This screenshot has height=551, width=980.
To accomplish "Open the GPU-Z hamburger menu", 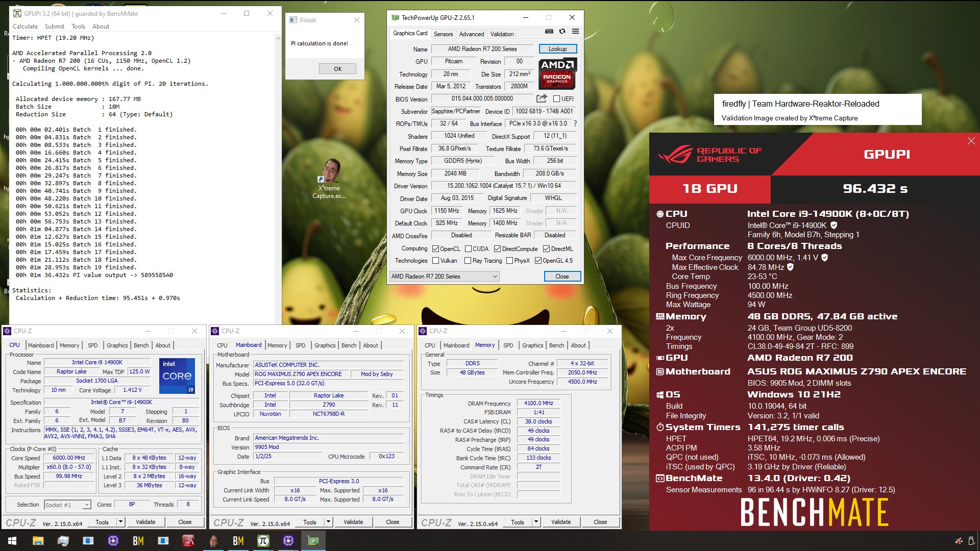I will coord(575,31).
